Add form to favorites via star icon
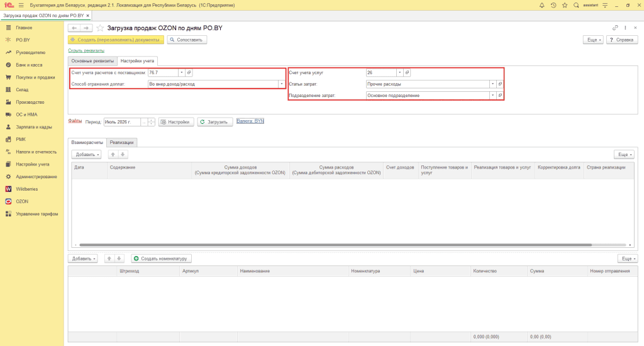The height and width of the screenshot is (346, 644). click(100, 28)
